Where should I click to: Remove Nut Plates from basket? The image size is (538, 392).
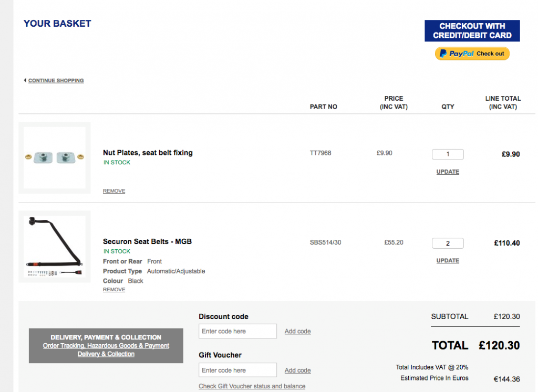coord(114,191)
